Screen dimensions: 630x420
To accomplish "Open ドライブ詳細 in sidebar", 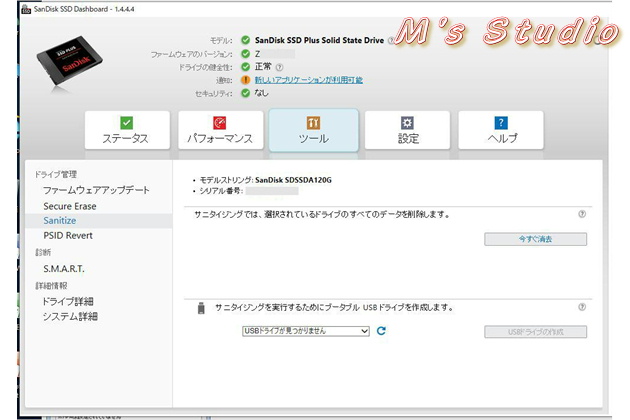I will 68,301.
